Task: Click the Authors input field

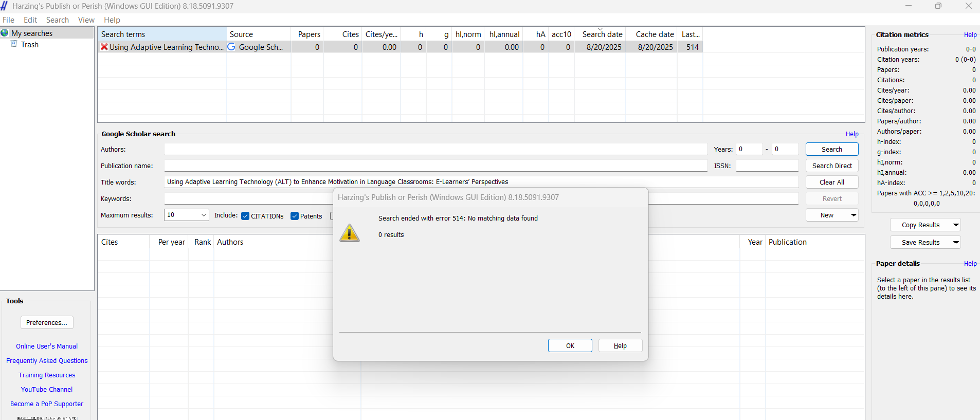Action: click(435, 149)
